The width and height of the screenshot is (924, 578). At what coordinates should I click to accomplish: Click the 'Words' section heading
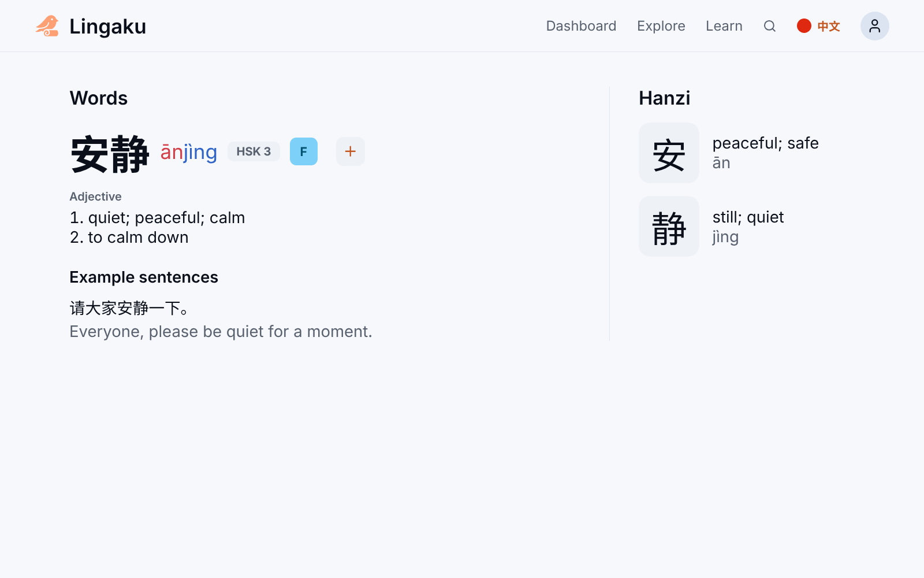coord(99,98)
